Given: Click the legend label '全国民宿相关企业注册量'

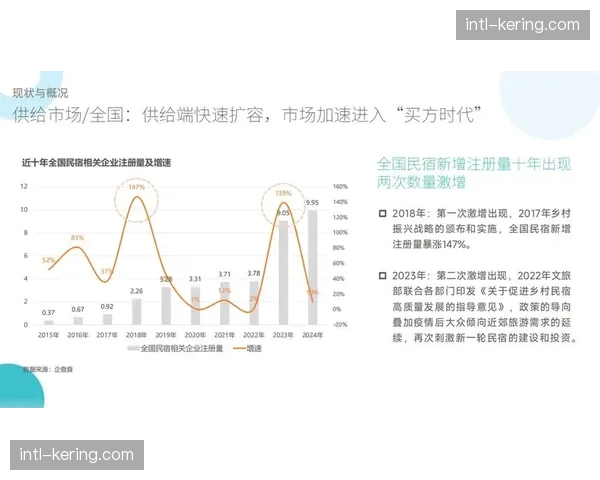Looking at the screenshot, I should point(182,348).
